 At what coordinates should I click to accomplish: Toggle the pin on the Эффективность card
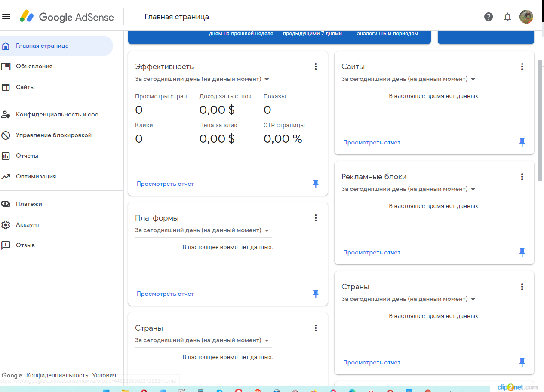[x=316, y=184]
